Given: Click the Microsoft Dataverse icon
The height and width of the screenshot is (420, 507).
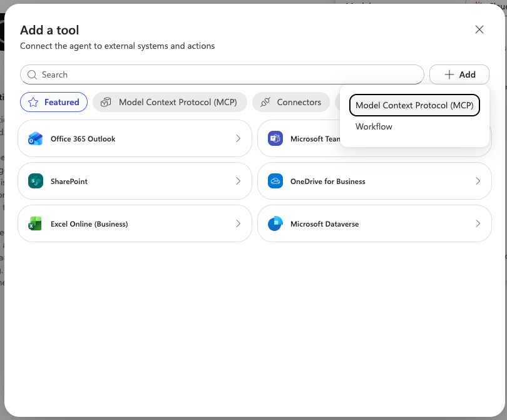Looking at the screenshot, I should point(275,223).
